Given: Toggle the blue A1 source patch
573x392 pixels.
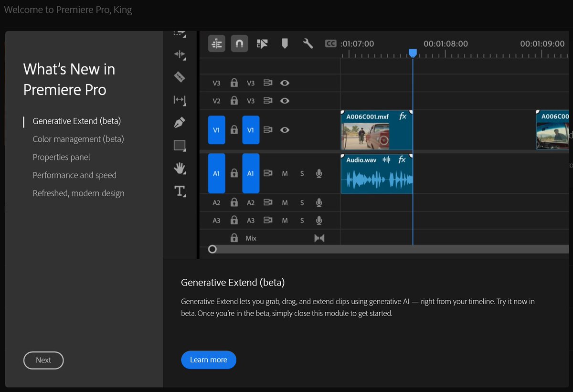Looking at the screenshot, I should tap(216, 173).
